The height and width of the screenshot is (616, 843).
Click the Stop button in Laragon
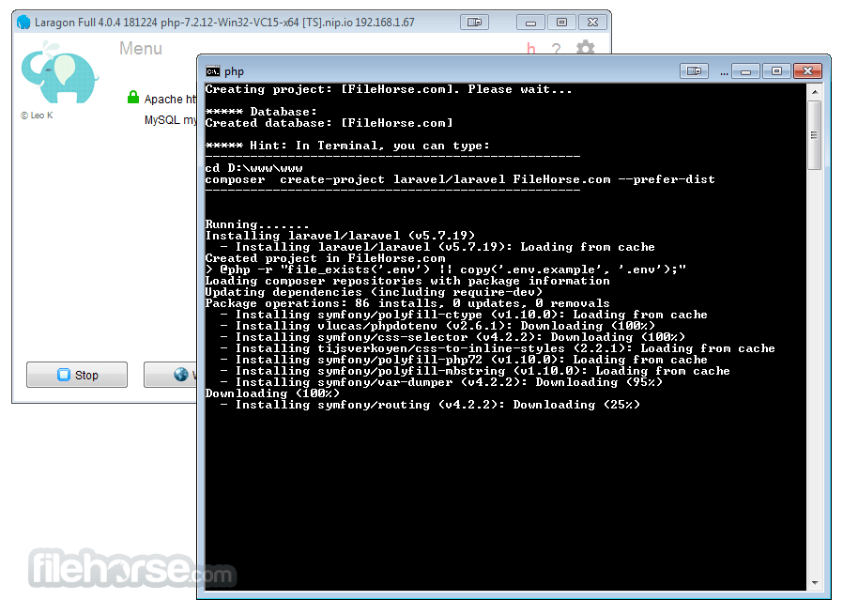77,375
